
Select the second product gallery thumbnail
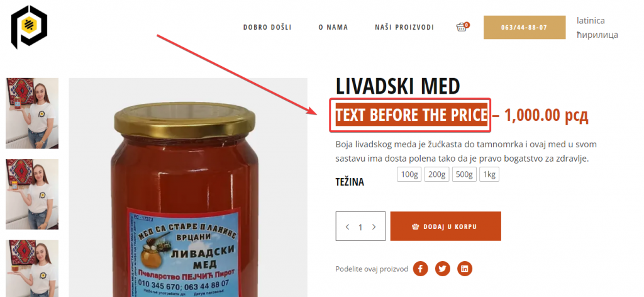tap(32, 194)
